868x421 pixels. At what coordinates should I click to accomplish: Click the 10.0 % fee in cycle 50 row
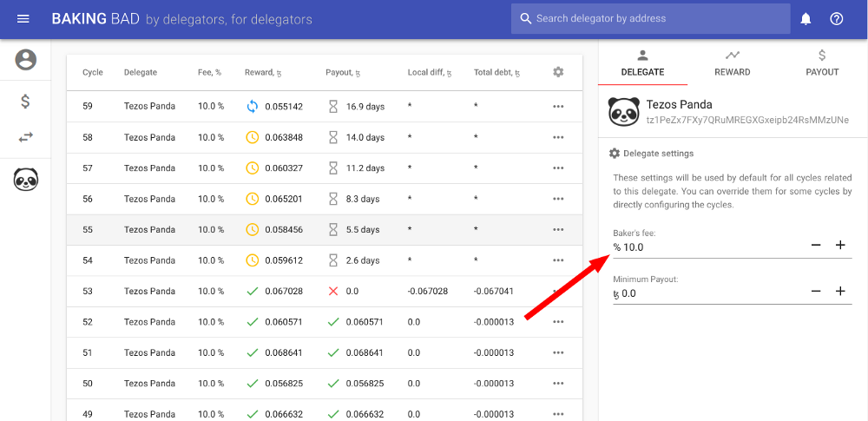pyautogui.click(x=211, y=384)
